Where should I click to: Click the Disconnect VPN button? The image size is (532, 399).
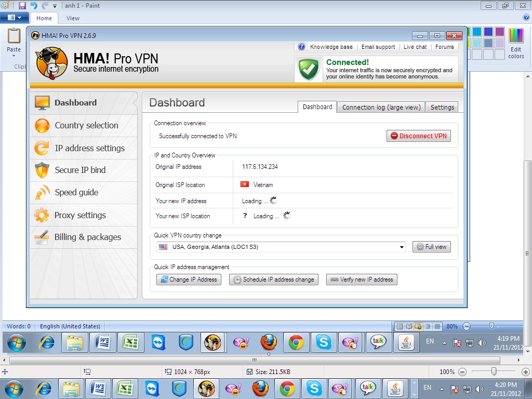point(419,136)
